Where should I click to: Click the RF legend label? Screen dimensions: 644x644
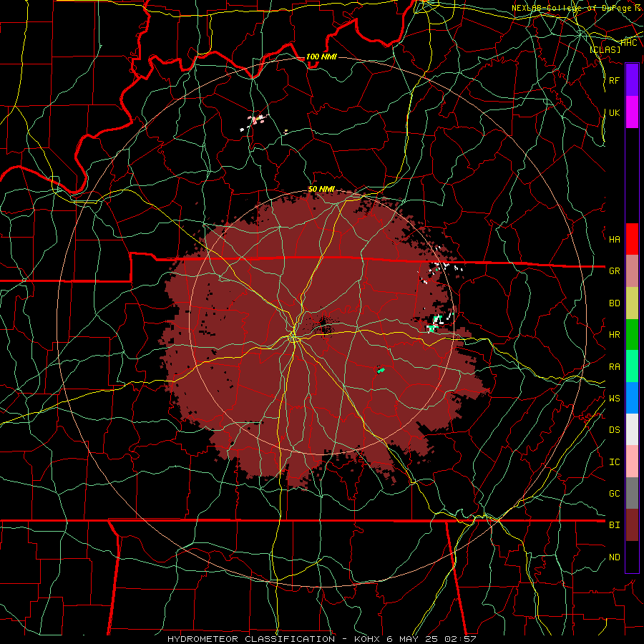tap(614, 80)
